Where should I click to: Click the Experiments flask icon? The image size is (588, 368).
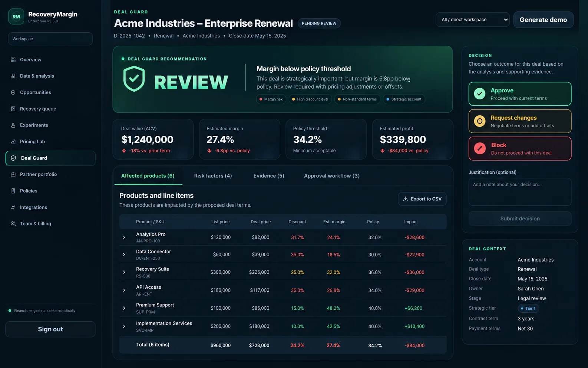(x=13, y=125)
